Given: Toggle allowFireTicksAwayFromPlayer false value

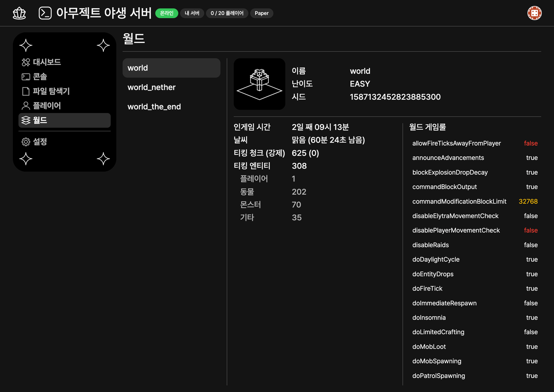Looking at the screenshot, I should (530, 143).
